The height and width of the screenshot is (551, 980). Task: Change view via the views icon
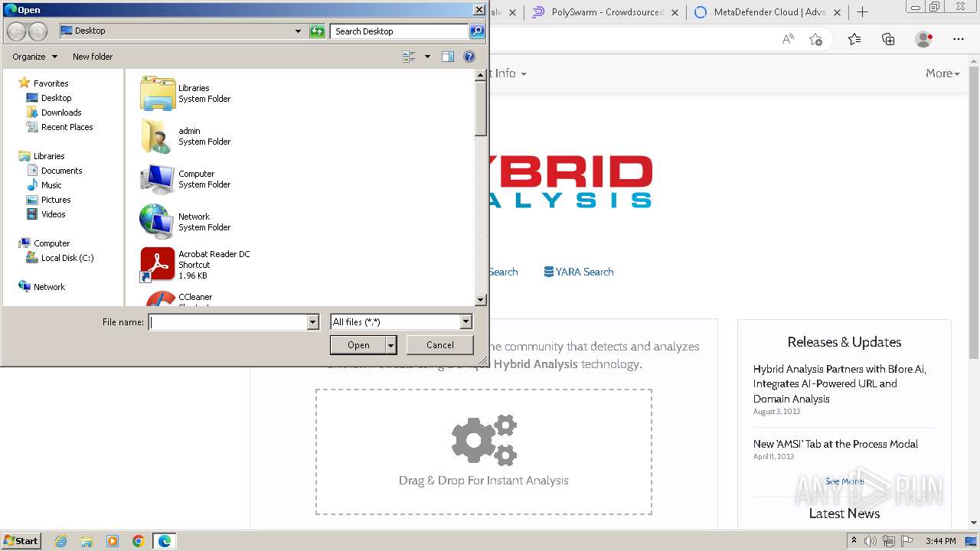(409, 57)
